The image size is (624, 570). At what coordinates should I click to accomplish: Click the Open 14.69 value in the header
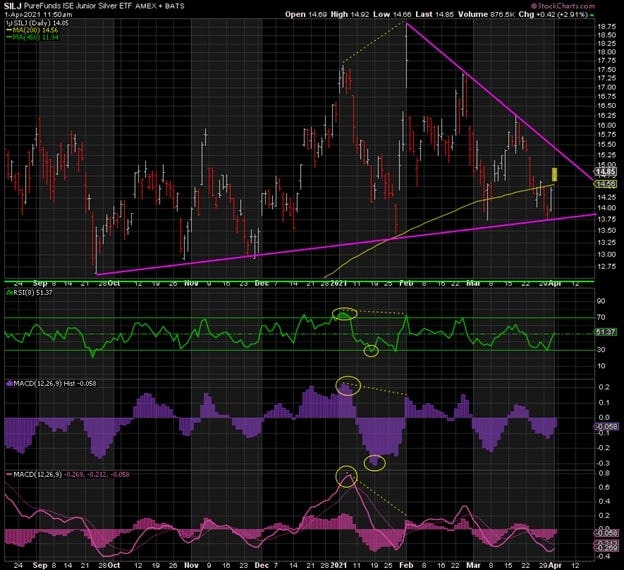[x=306, y=14]
